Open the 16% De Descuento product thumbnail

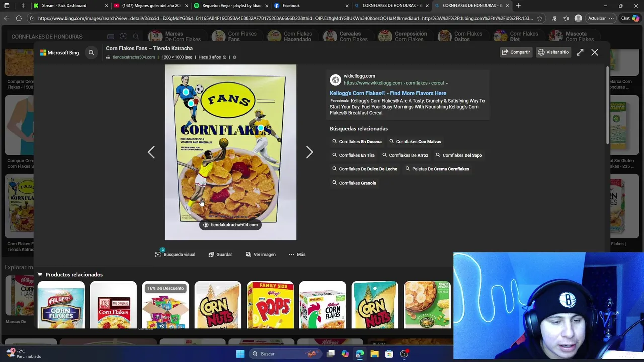click(166, 305)
